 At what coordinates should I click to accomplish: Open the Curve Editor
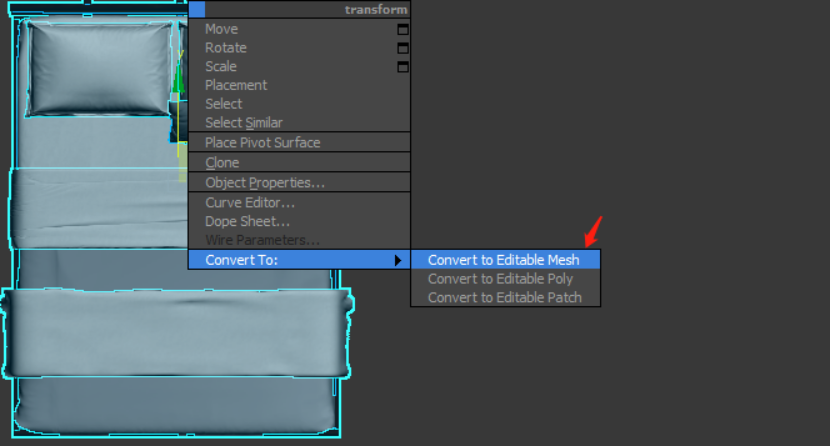pos(299,202)
